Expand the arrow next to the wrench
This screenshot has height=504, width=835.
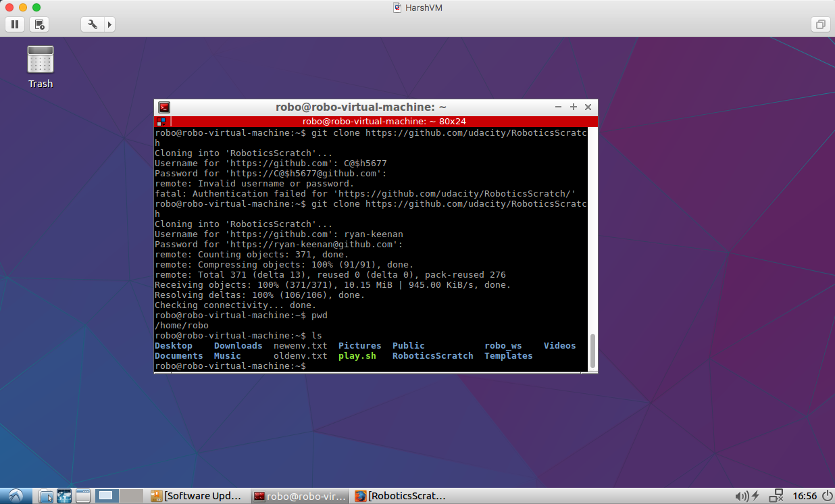pyautogui.click(x=109, y=24)
